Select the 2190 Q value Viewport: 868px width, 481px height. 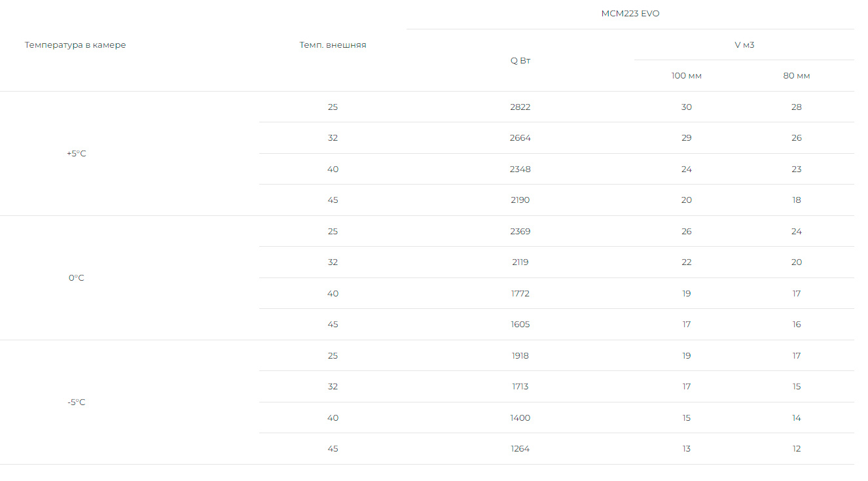pyautogui.click(x=520, y=200)
